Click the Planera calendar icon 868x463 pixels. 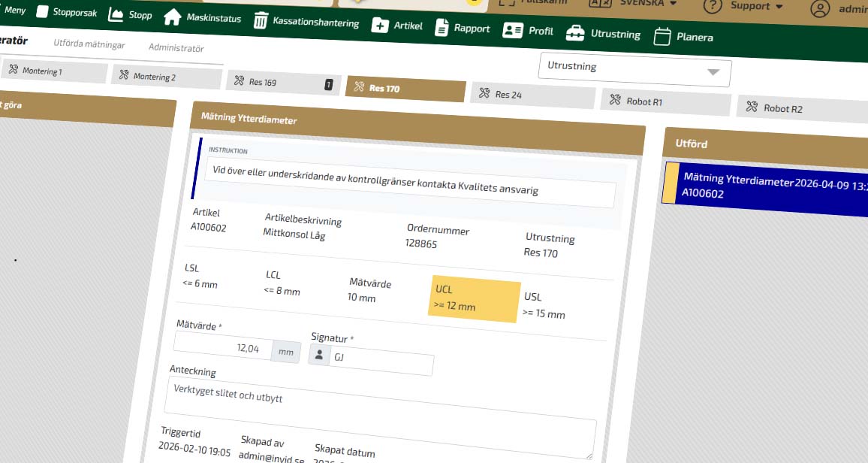[662, 36]
